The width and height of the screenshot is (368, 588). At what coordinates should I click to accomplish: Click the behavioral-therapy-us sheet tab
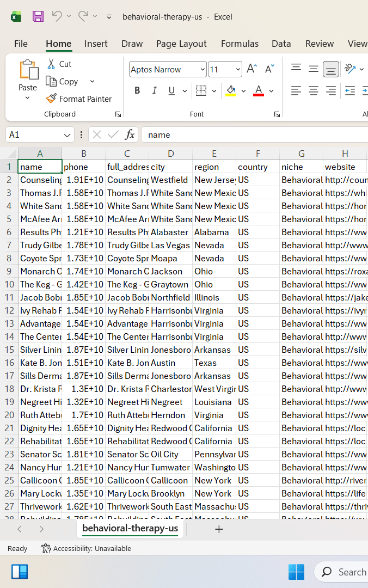(130, 528)
